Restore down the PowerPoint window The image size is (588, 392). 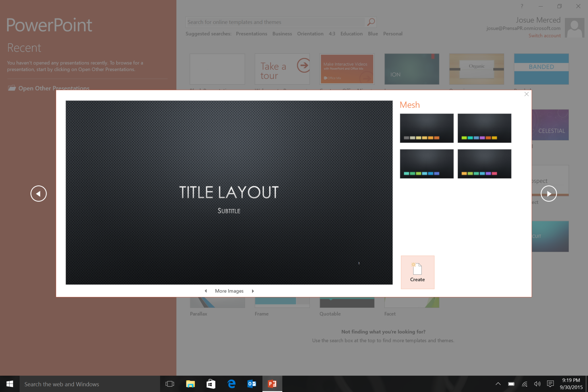559,6
